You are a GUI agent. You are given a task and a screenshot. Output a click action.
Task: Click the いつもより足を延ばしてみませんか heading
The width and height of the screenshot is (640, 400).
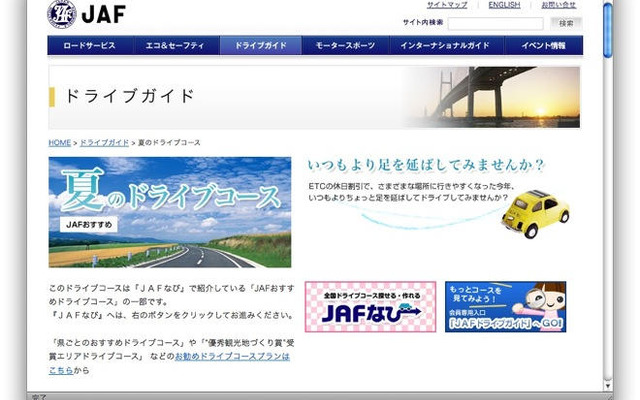pos(426,165)
